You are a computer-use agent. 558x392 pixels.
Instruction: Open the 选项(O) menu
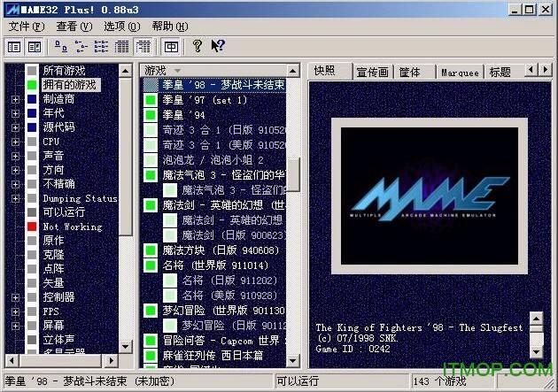[x=122, y=27]
